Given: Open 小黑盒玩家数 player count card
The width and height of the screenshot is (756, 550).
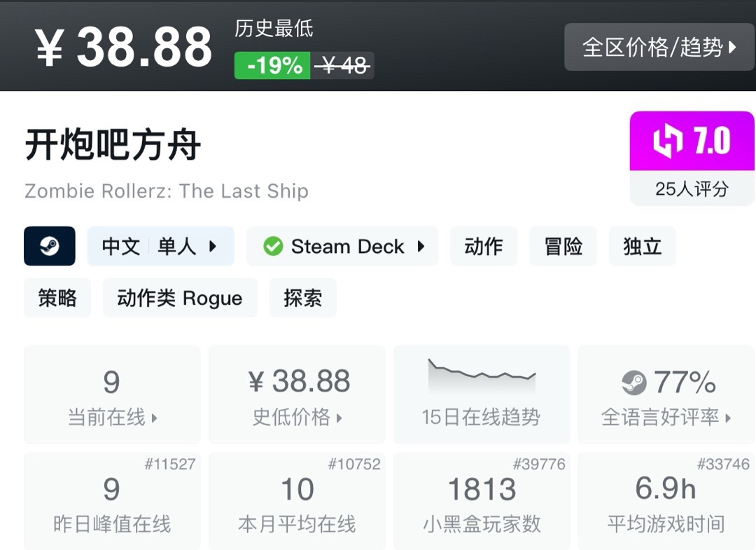Looking at the screenshot, I should tap(482, 501).
